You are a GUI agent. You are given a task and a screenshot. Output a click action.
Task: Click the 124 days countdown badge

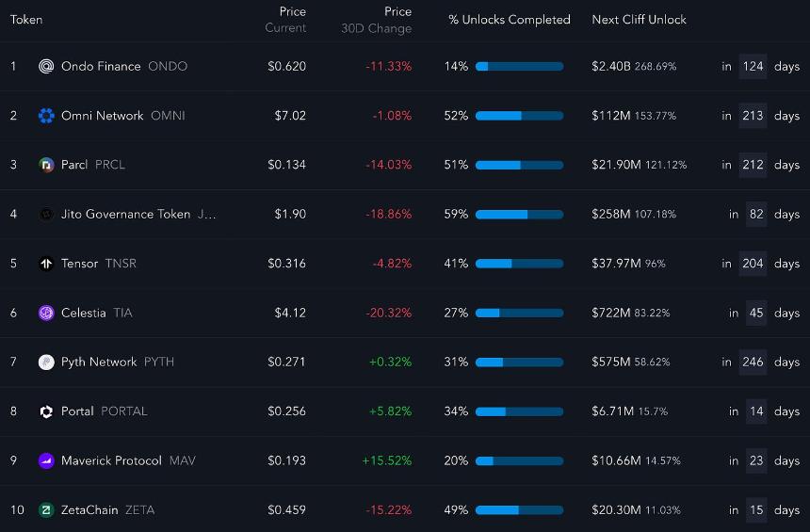tap(753, 66)
